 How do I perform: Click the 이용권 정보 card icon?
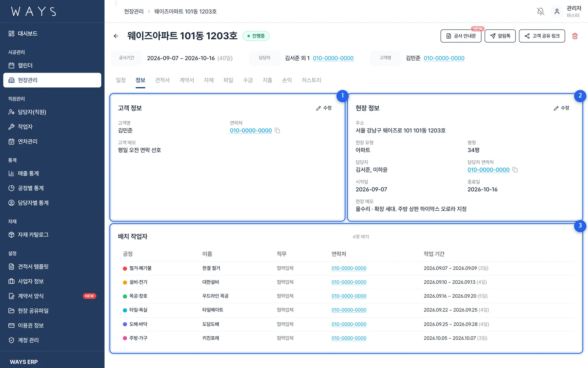pyautogui.click(x=11, y=325)
